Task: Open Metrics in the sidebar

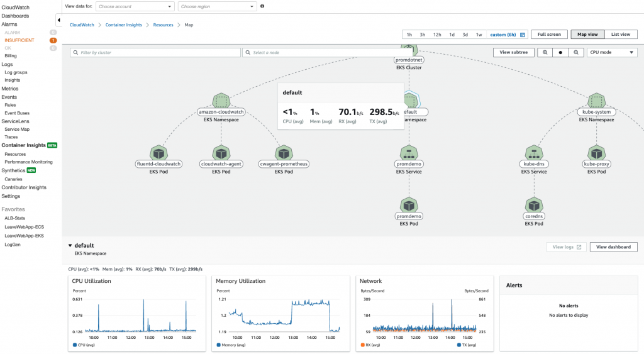Action: point(10,89)
